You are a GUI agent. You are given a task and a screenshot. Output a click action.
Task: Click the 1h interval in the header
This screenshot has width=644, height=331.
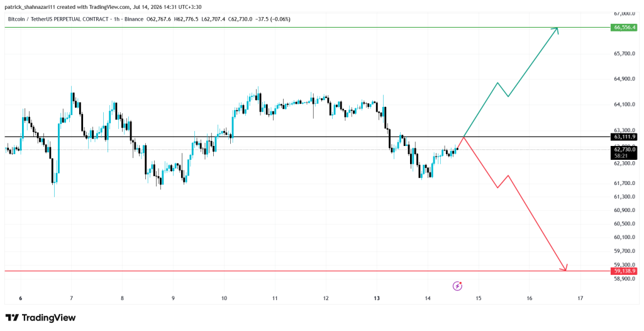coord(116,20)
